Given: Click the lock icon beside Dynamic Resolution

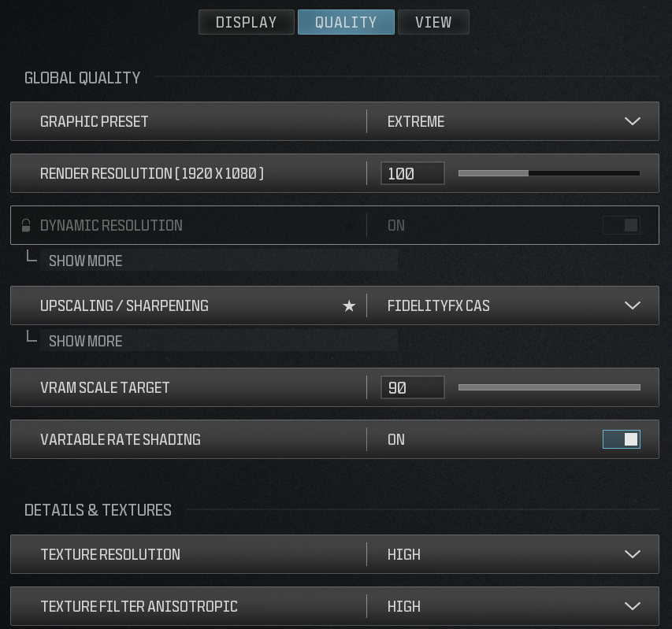Looking at the screenshot, I should [26, 226].
